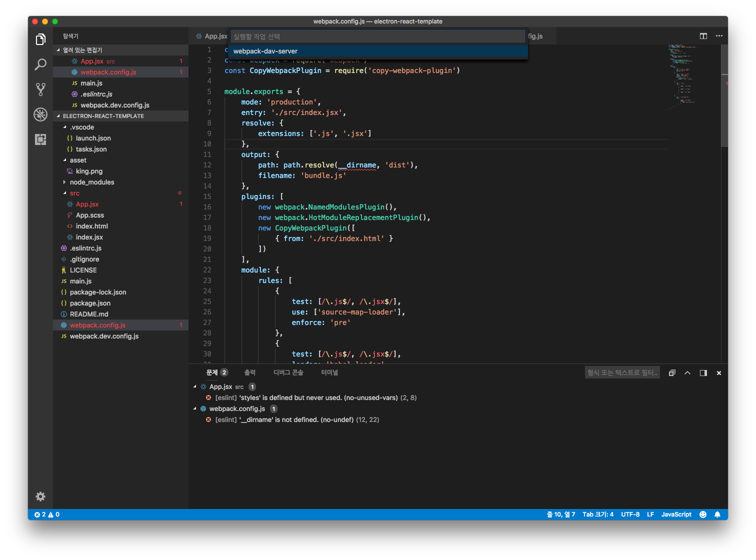
Task: Open main.js in Open Editors list
Action: pyautogui.click(x=120, y=83)
